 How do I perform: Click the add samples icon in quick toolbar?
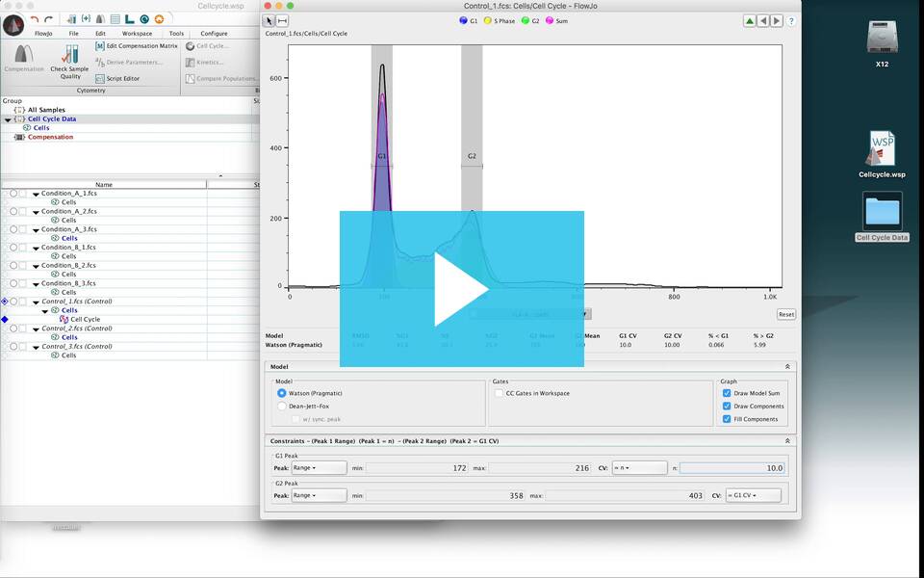(71, 19)
